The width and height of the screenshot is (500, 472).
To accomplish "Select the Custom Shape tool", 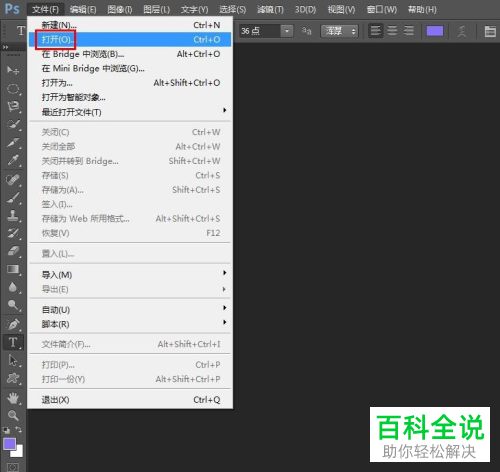I will (x=13, y=378).
